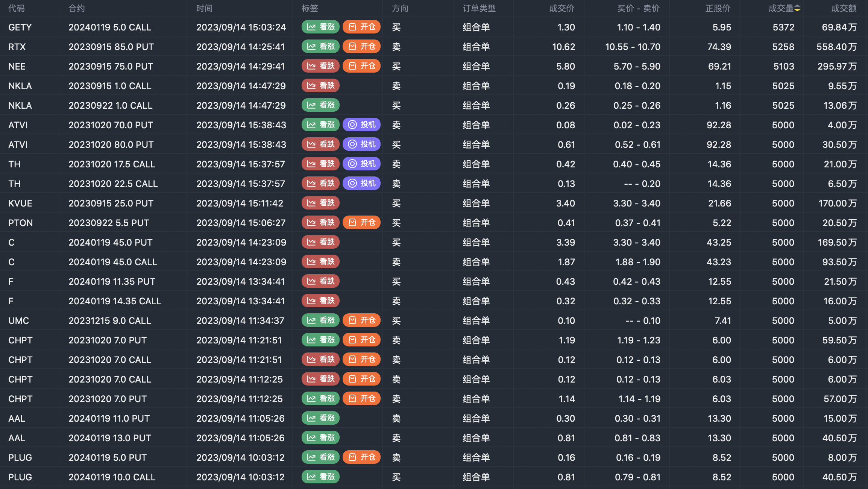The image size is (868, 489).
Task: Click the 投机 tag on TH 22.5 CALL row
Action: pos(361,184)
